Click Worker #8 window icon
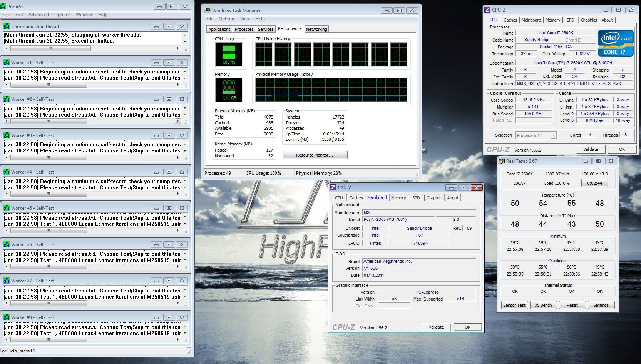 [x=7, y=317]
